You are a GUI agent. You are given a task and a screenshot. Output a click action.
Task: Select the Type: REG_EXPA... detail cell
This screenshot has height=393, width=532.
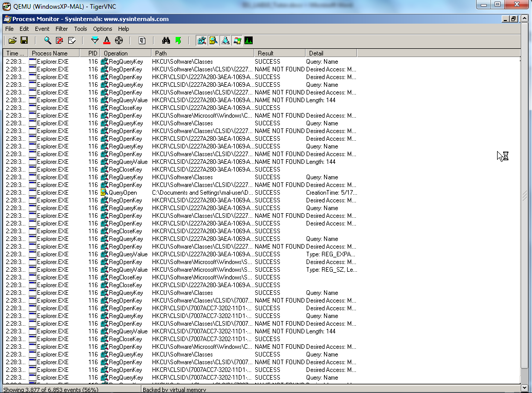tap(331, 254)
